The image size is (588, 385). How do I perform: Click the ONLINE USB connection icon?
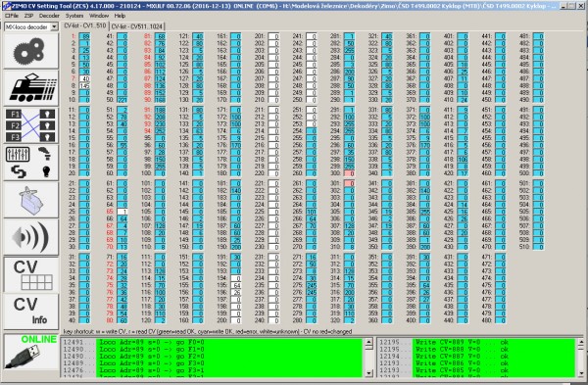pos(31,352)
